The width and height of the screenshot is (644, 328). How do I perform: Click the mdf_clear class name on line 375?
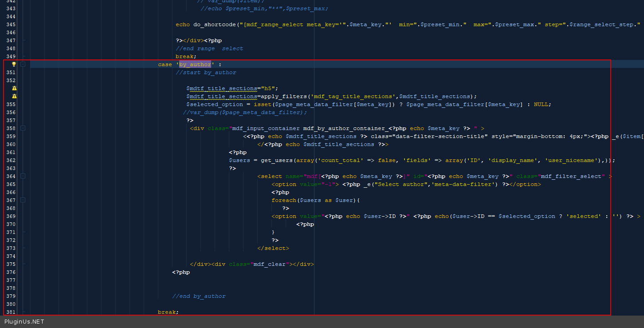tap(269, 264)
